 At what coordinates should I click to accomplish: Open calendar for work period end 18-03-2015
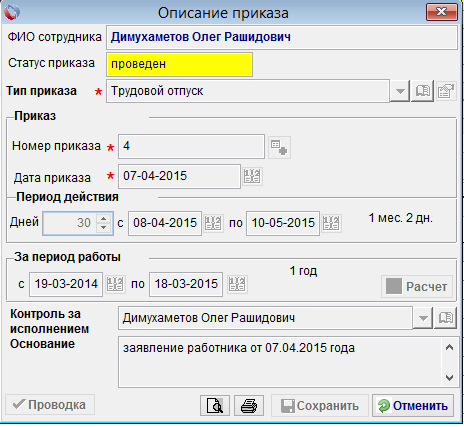point(237,284)
